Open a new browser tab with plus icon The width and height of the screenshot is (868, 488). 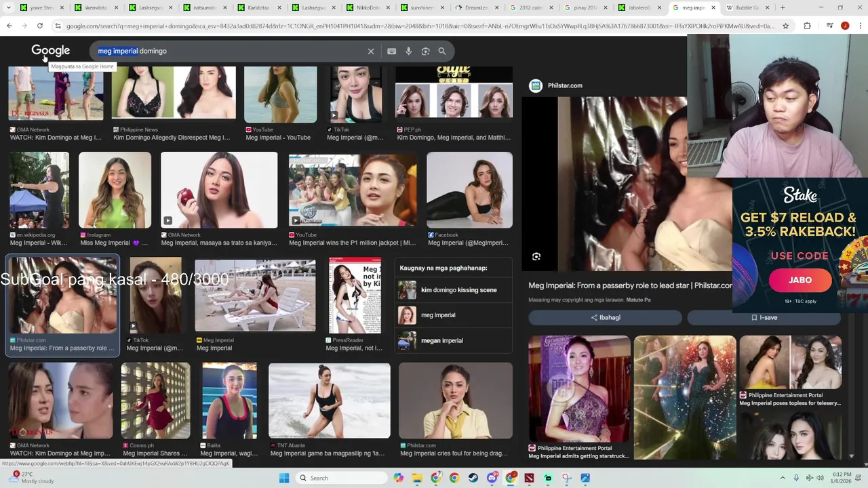point(783,7)
